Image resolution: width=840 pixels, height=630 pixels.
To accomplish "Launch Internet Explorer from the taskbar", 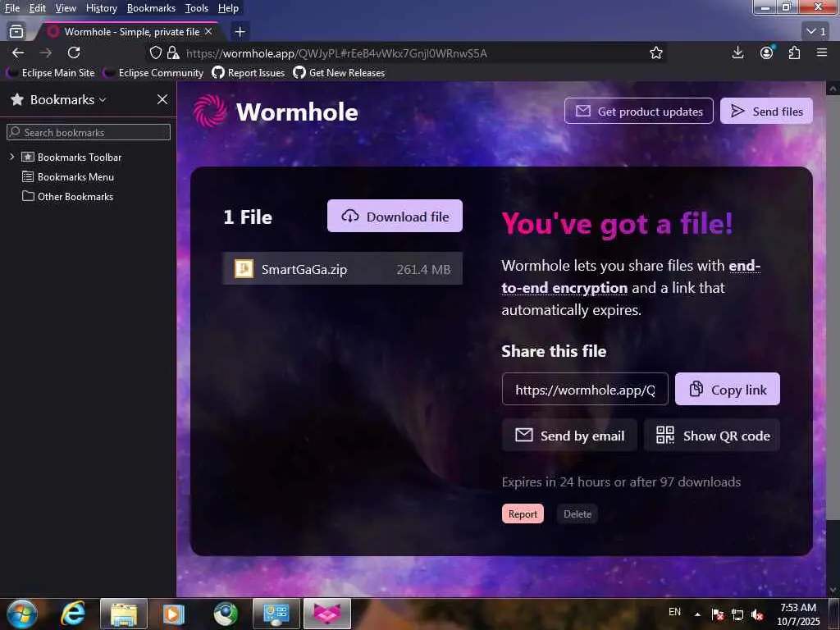I will pyautogui.click(x=72, y=614).
